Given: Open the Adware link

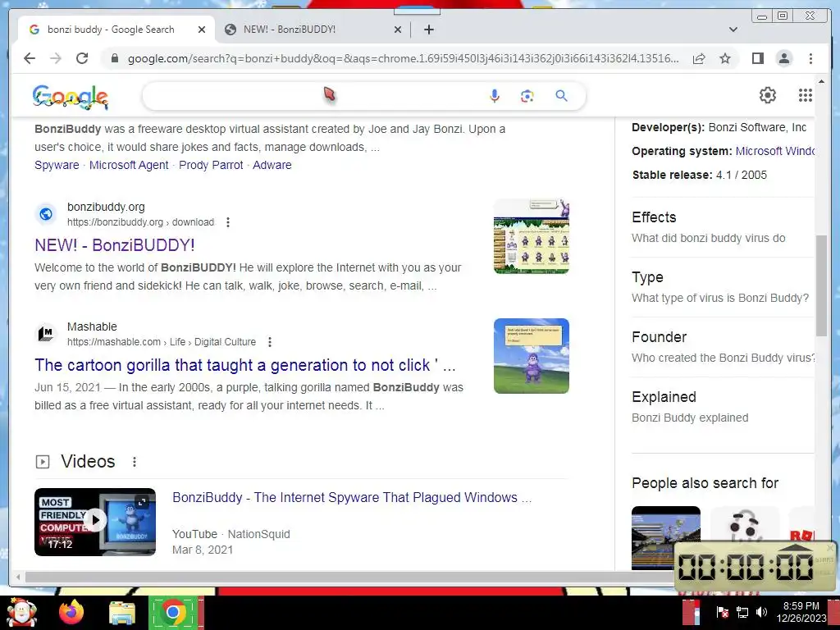Looking at the screenshot, I should (x=272, y=165).
